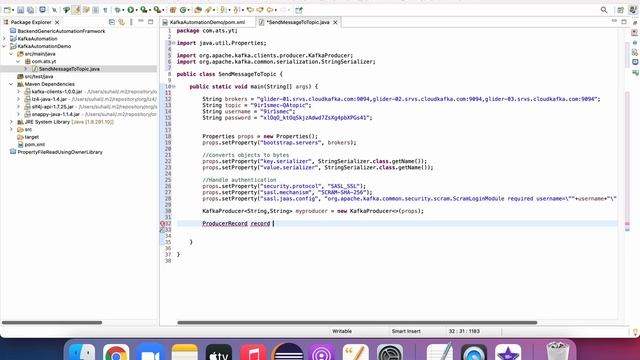Click the Open Perspective icon
This screenshot has width=640, height=360.
click(x=620, y=10)
